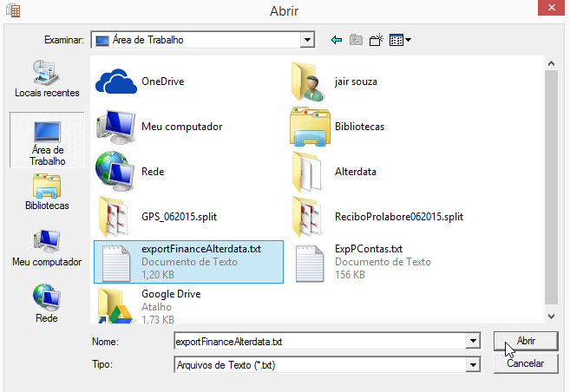
Task: Select the GPS_062015.split folder icon
Action: 114,217
